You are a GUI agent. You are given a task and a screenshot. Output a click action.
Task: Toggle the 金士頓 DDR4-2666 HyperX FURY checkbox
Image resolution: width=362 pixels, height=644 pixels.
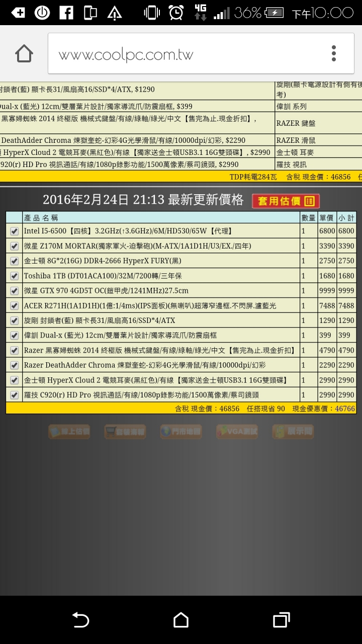click(x=14, y=261)
